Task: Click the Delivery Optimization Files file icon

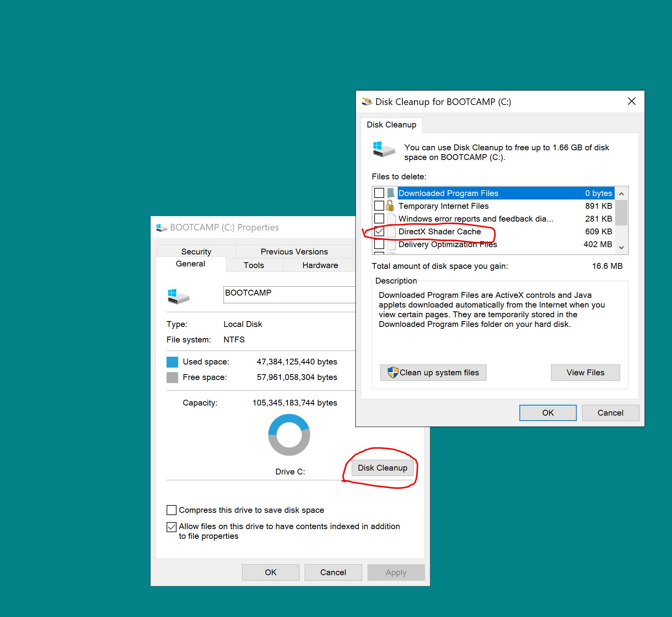Action: click(x=392, y=244)
